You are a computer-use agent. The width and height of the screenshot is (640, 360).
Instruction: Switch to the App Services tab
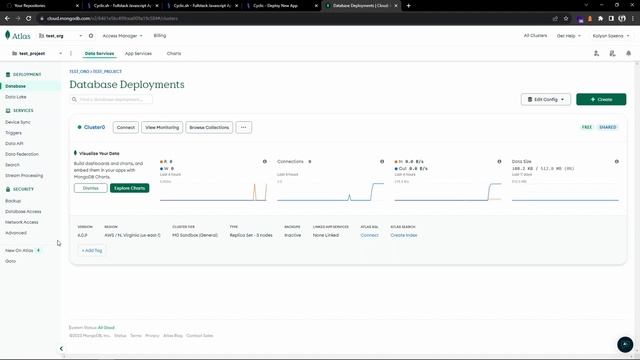pos(138,53)
